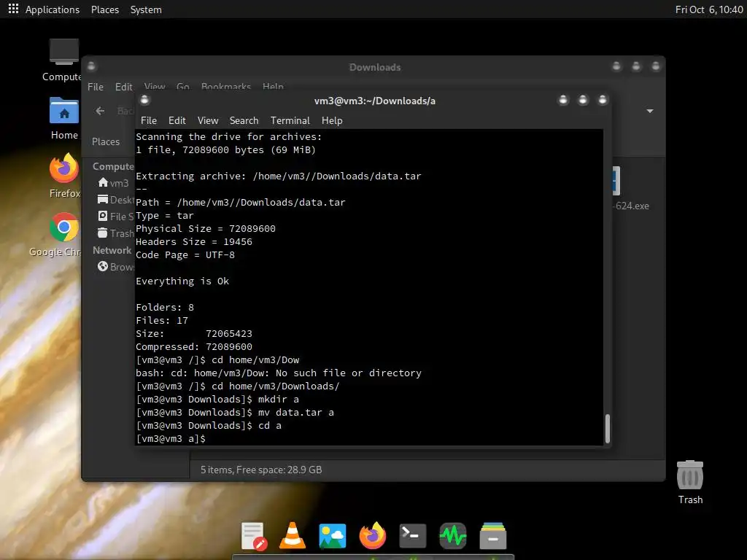Click the terminal title vm3@vm3:~/Downloads/a
The image size is (747, 560).
[x=374, y=101]
